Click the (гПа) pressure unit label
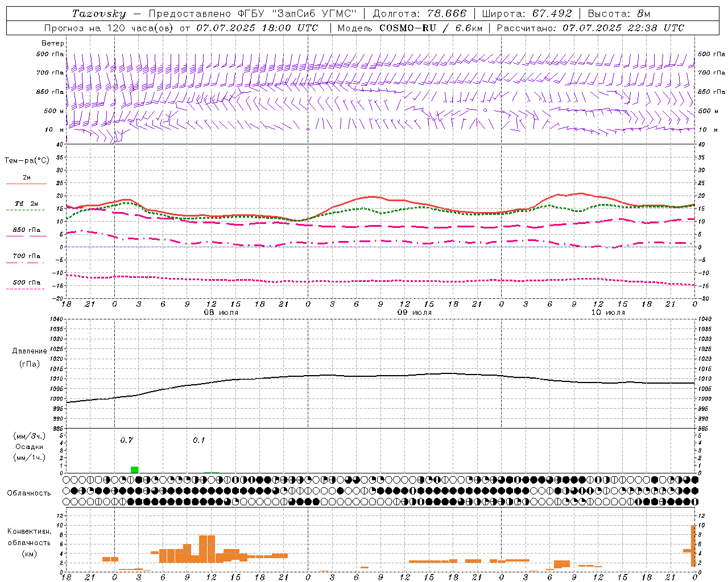728x582 pixels. 30,364
